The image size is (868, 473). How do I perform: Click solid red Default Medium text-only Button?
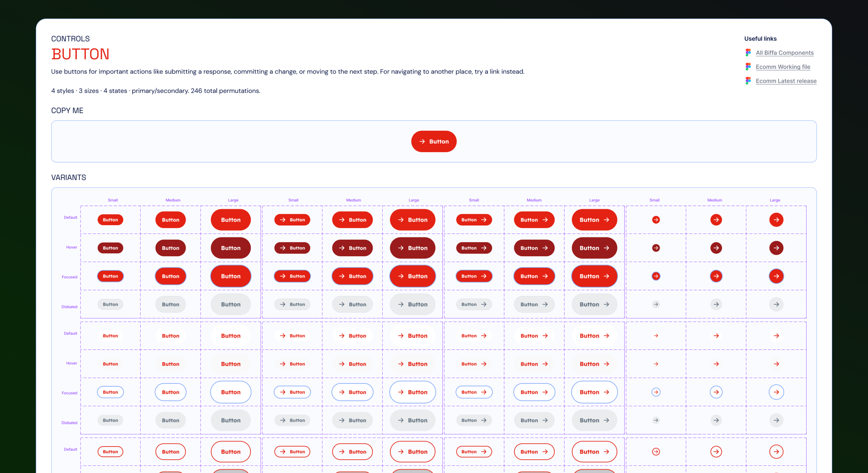point(171,220)
